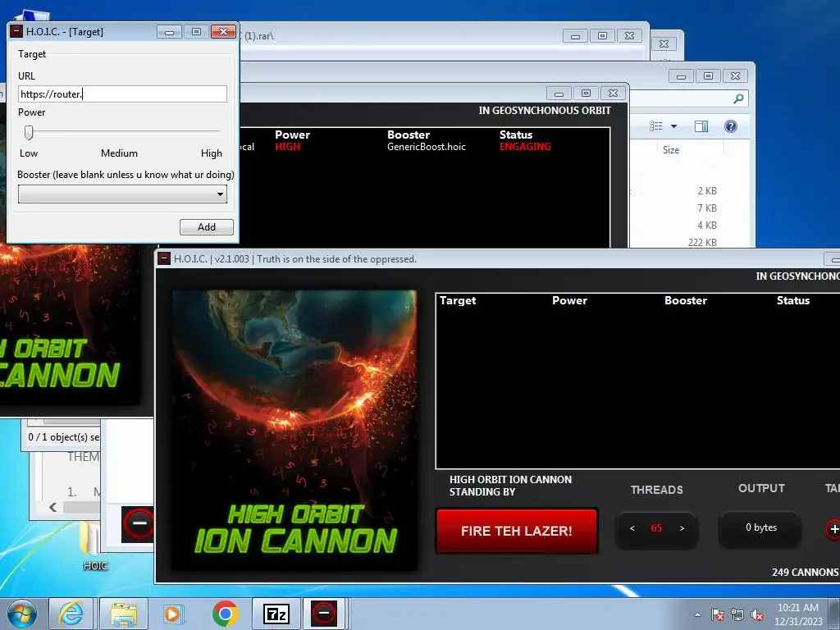The width and height of the screenshot is (840, 630).
Task: Click the red minus icon in lower-left window
Action: pos(139,523)
